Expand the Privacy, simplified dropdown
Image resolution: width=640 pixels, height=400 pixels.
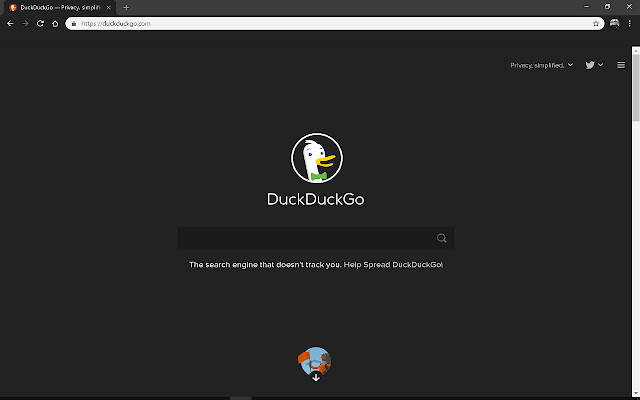542,65
